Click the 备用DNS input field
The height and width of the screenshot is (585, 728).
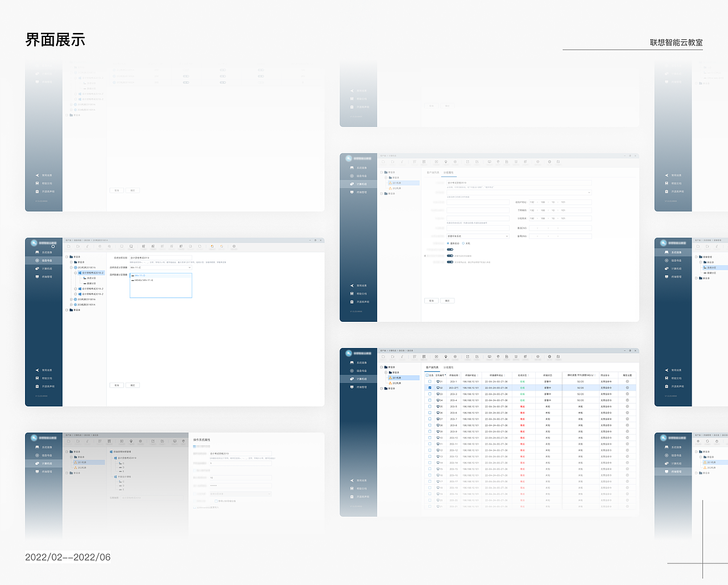[560, 236]
